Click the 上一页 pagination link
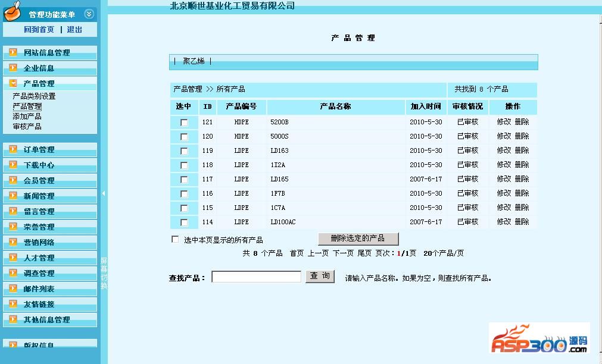Viewport: 602px width, 364px height. pyautogui.click(x=318, y=253)
